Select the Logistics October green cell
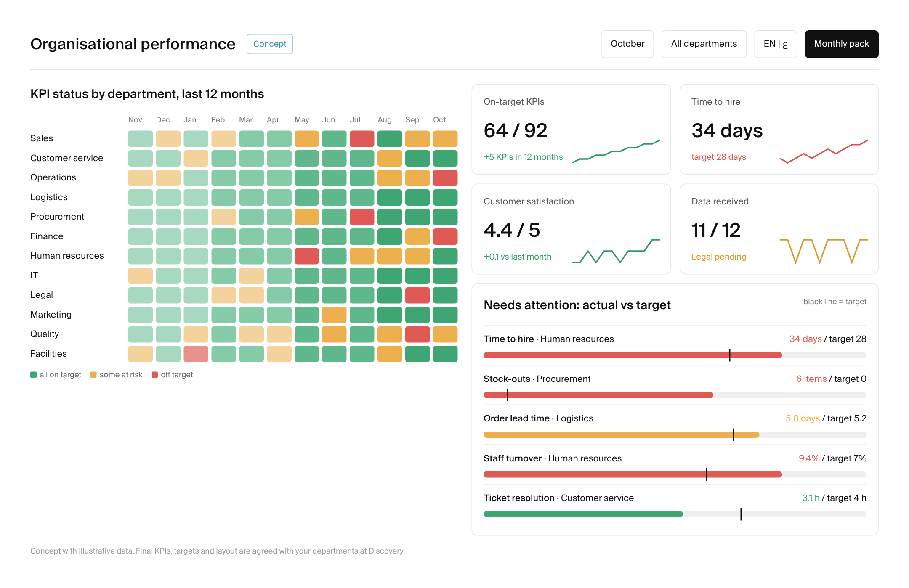 pos(445,198)
